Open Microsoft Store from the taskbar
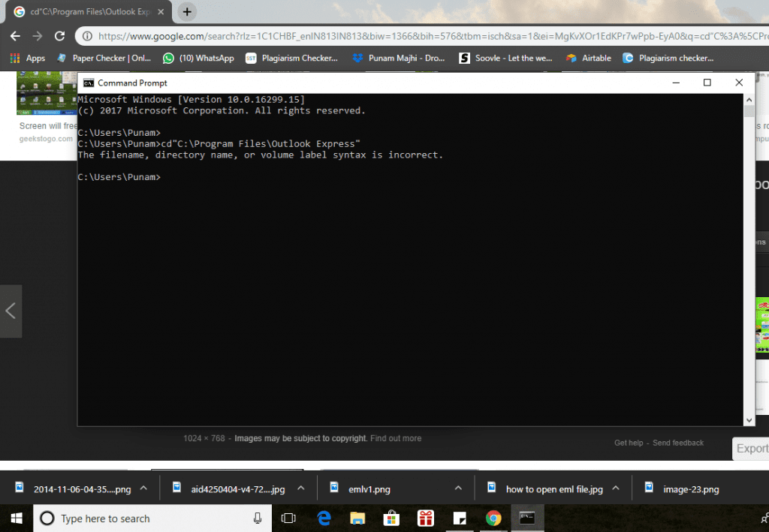The height and width of the screenshot is (532, 769). pyautogui.click(x=391, y=518)
